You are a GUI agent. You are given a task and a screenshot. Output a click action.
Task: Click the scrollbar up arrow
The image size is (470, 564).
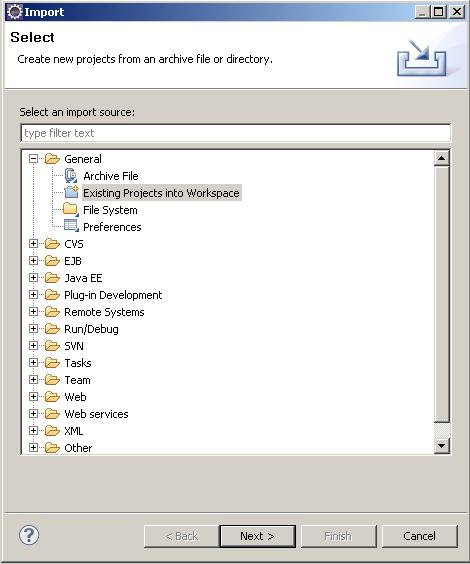[441, 158]
